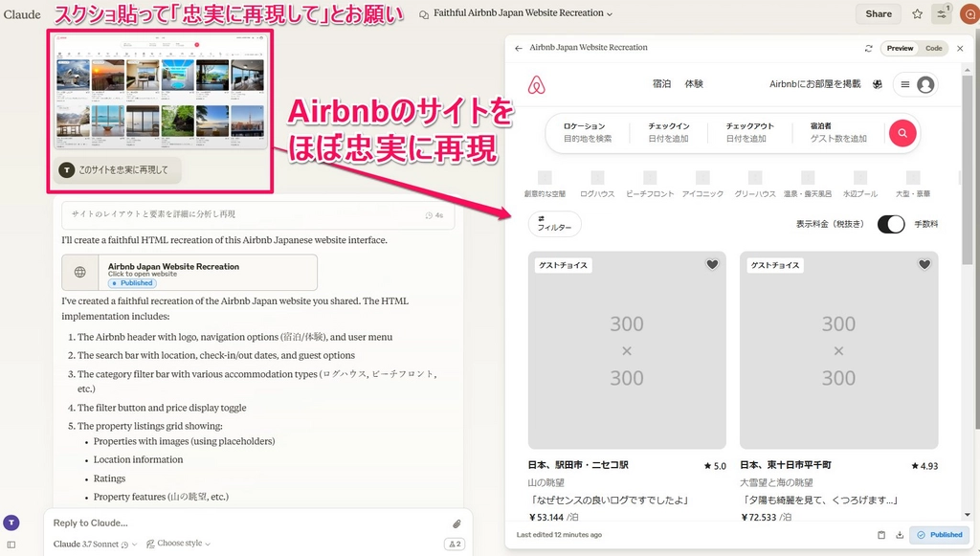Click heart icon on 東十日市平千町 listing
The width and height of the screenshot is (980, 556).
(x=924, y=264)
